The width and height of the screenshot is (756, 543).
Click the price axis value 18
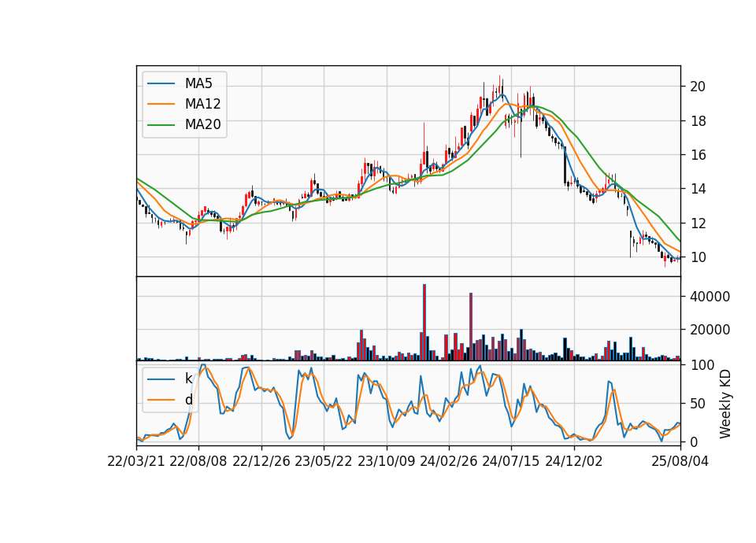pyautogui.click(x=698, y=121)
